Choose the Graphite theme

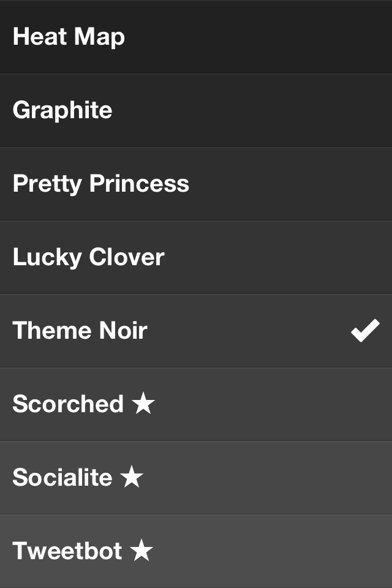[196, 110]
